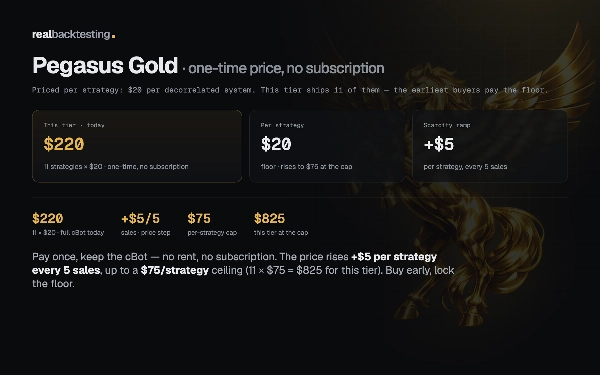Click the $220 full cBot today stat
The width and height of the screenshot is (600, 375).
point(68,224)
